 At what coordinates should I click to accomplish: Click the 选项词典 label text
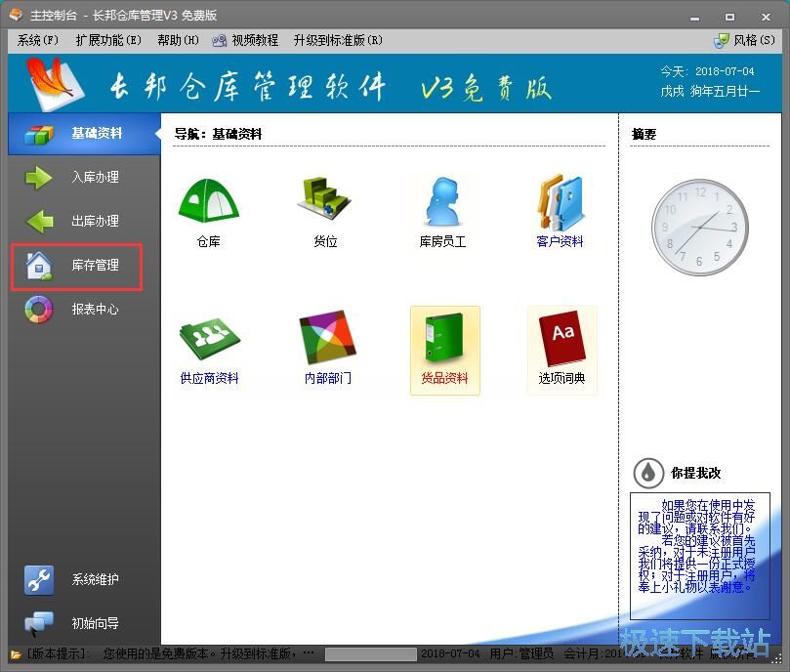click(561, 379)
